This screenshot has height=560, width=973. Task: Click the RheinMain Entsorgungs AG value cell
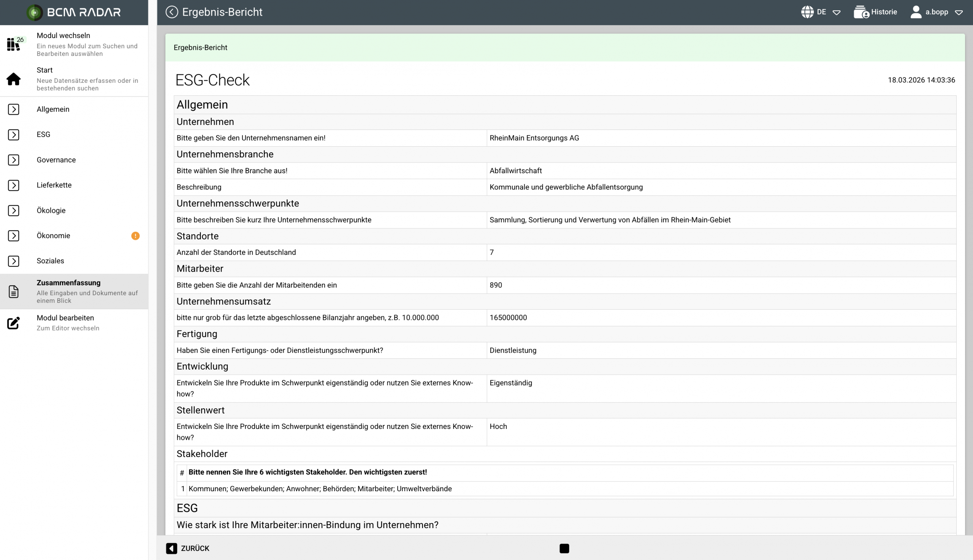(x=534, y=138)
